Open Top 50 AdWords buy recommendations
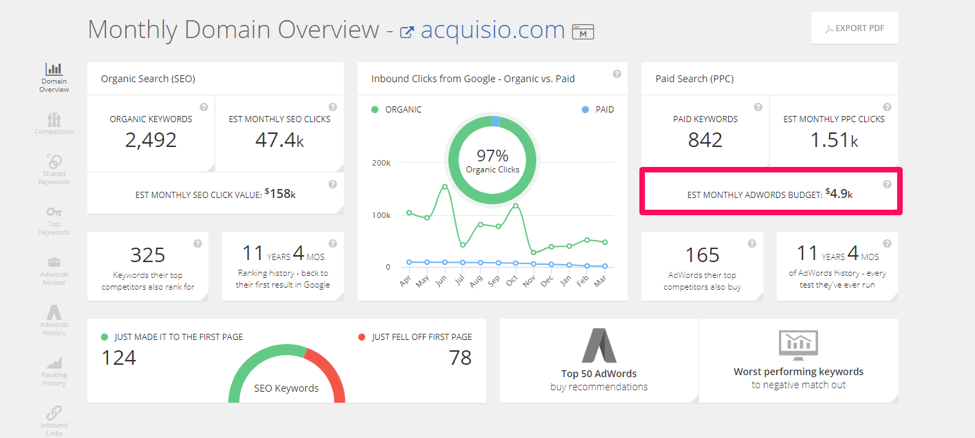Viewport: 975px width, 438px height. pyautogui.click(x=599, y=360)
